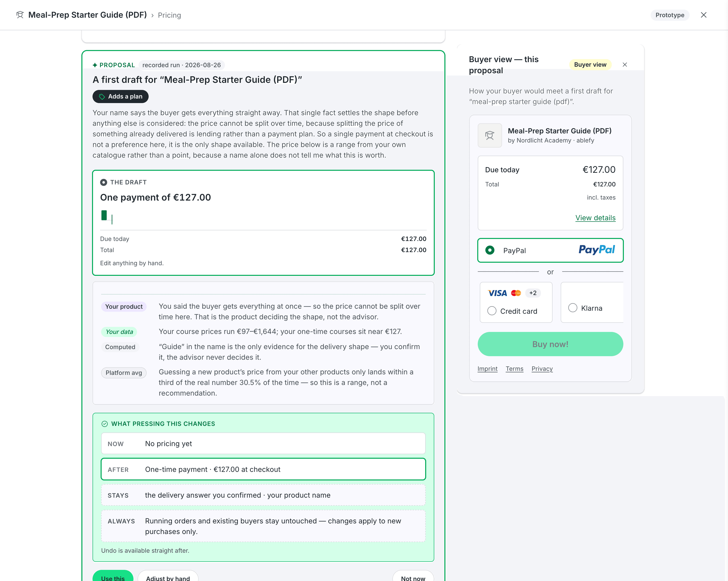The width and height of the screenshot is (728, 581).
Task: Click the Prototype badge in the header
Action: 670,15
